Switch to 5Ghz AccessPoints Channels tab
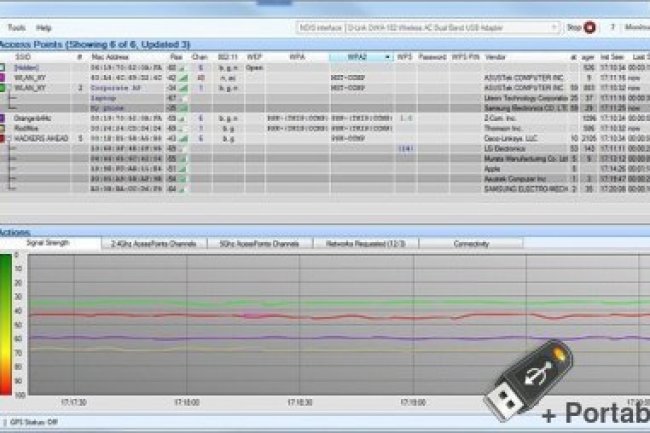 260,244
